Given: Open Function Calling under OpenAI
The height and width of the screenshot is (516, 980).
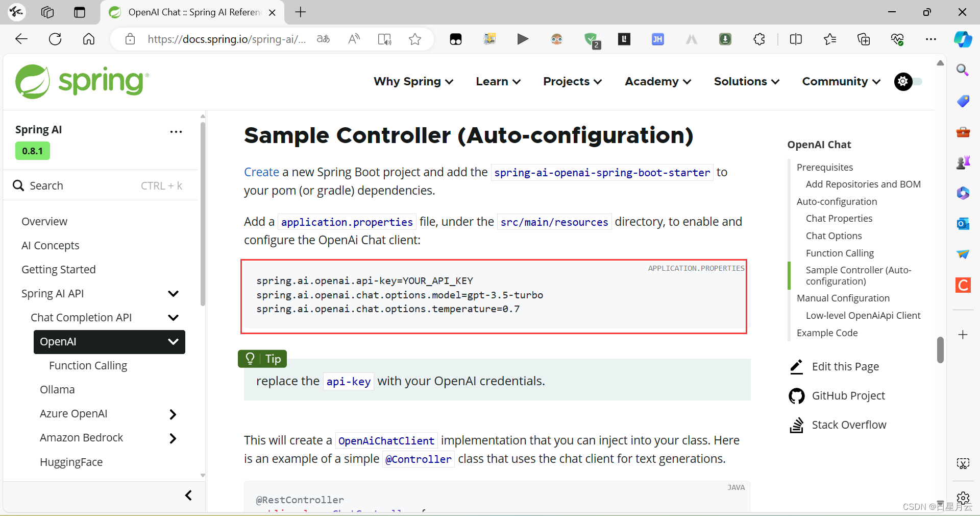Looking at the screenshot, I should tap(88, 366).
